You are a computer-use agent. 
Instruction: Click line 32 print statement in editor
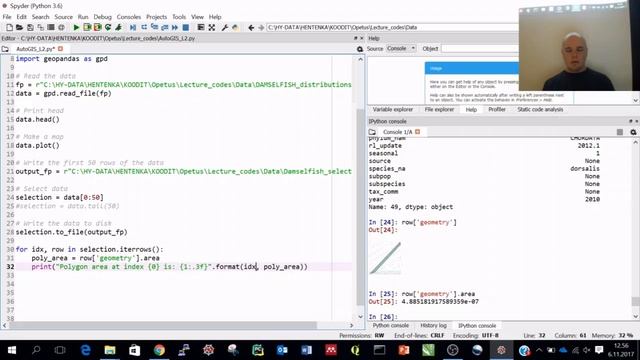(x=169, y=267)
